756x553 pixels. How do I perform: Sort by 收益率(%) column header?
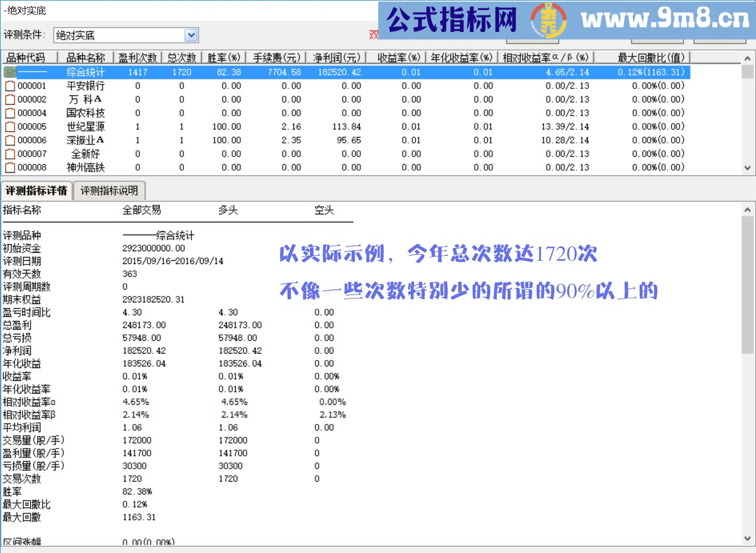coord(396,58)
